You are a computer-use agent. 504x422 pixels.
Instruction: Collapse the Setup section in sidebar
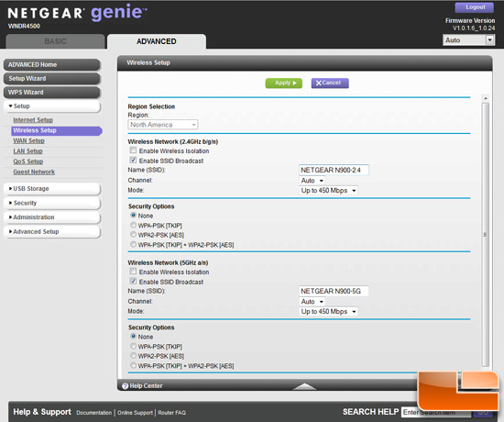tap(52, 106)
